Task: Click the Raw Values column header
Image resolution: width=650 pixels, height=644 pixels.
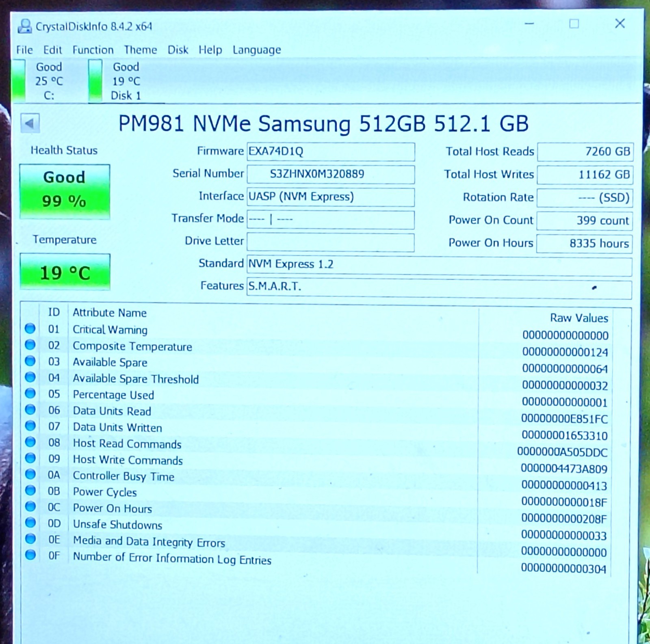Action: [x=579, y=318]
